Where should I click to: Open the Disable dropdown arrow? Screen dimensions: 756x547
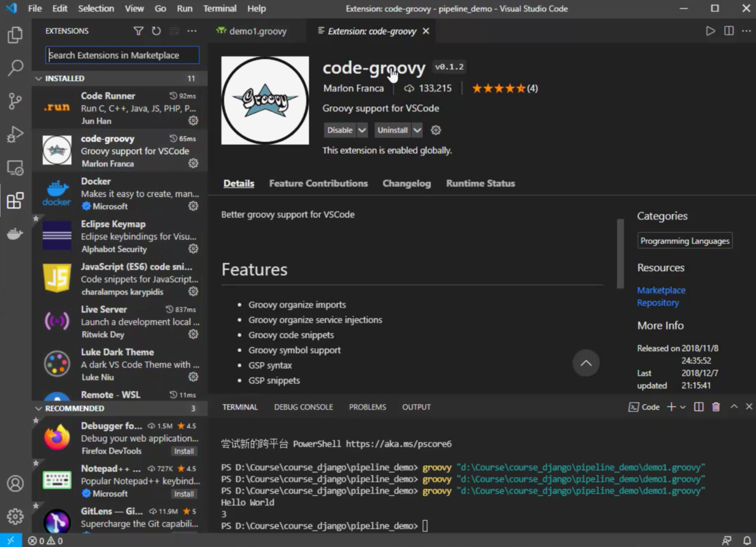click(362, 130)
